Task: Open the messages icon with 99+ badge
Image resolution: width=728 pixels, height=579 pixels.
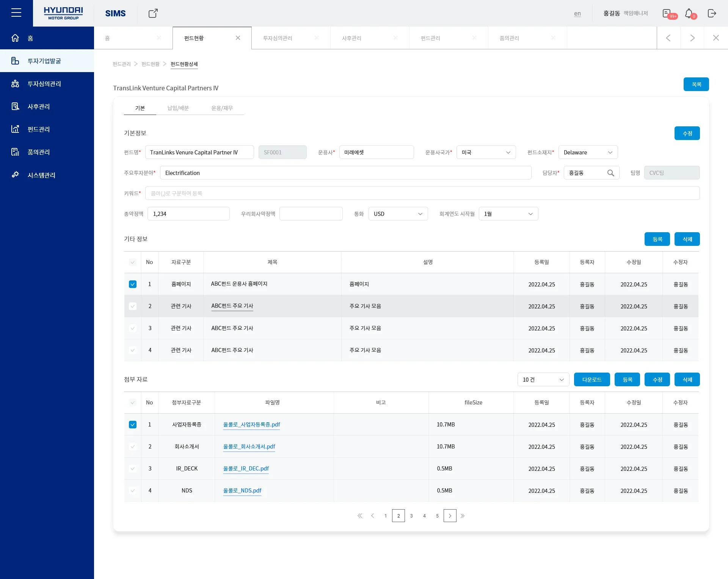Action: pos(669,14)
